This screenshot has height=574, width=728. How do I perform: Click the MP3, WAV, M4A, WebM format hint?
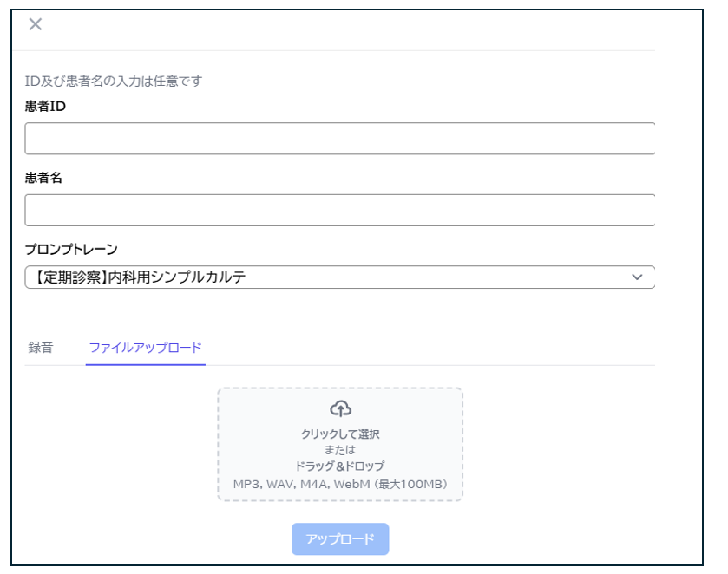pos(340,483)
